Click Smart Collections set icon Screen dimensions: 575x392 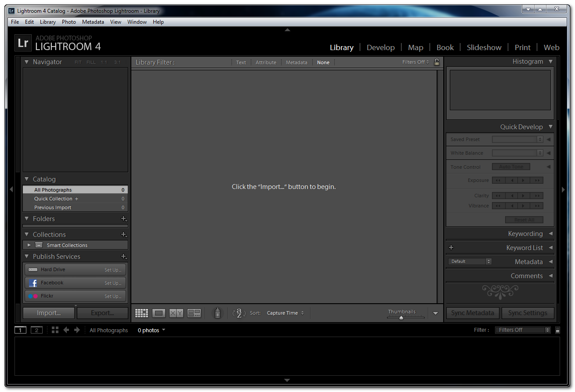pyautogui.click(x=39, y=245)
